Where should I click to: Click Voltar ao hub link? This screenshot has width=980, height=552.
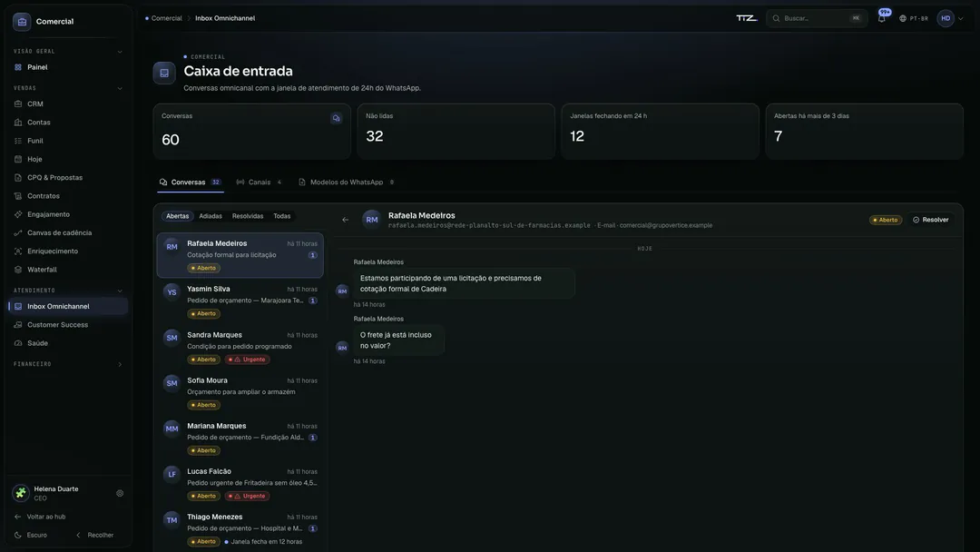point(40,517)
